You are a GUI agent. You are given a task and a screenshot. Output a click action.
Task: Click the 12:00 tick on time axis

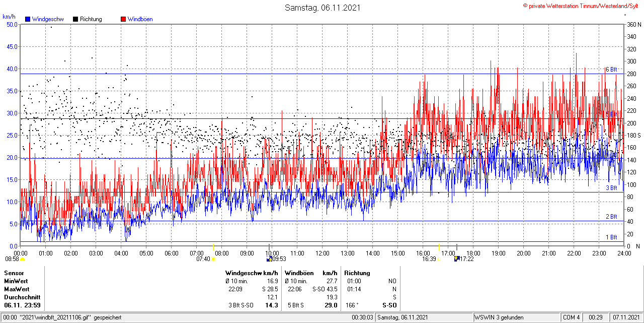(323, 253)
